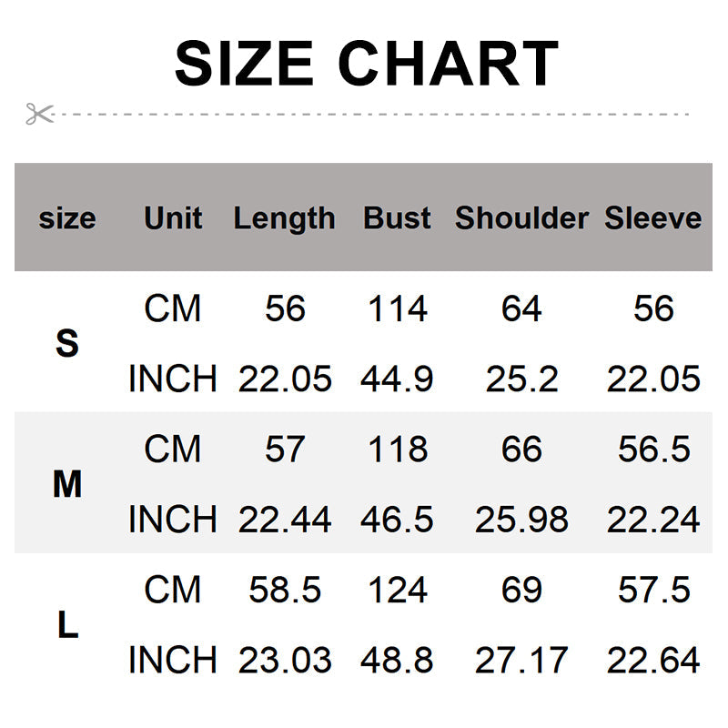Click the shoulder value 27.17
728x728 pixels.
pos(521,661)
